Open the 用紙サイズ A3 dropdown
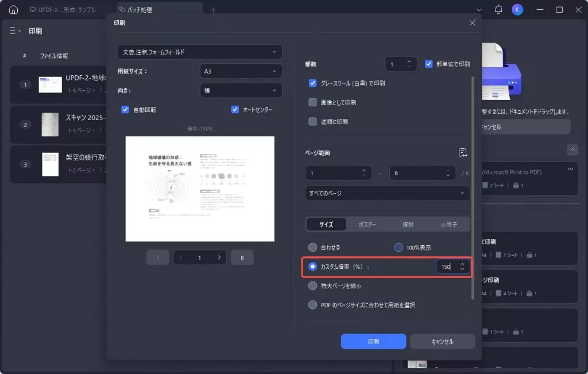588x374 pixels. coord(241,71)
